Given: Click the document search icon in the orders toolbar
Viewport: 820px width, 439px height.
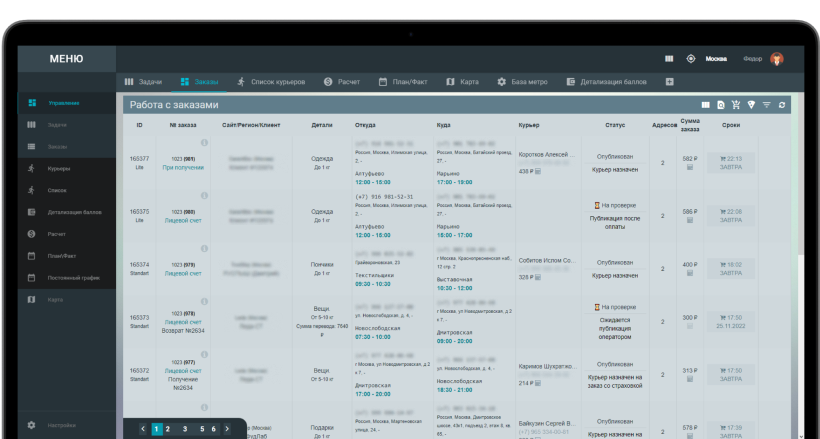Looking at the screenshot, I should point(721,105).
